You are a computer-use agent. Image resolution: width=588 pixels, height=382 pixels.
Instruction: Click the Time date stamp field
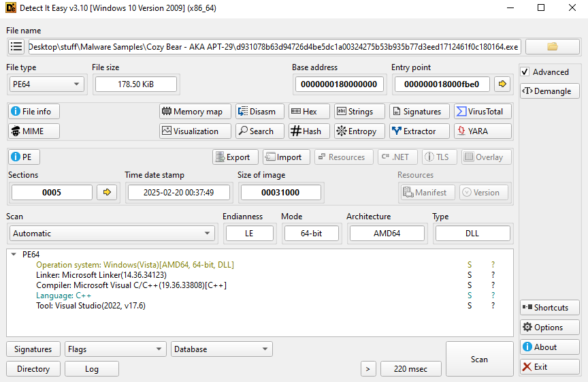pos(178,192)
